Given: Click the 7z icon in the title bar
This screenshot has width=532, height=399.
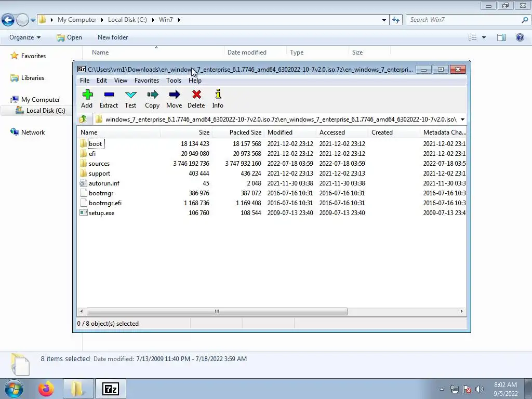Looking at the screenshot, I should 82,69.
